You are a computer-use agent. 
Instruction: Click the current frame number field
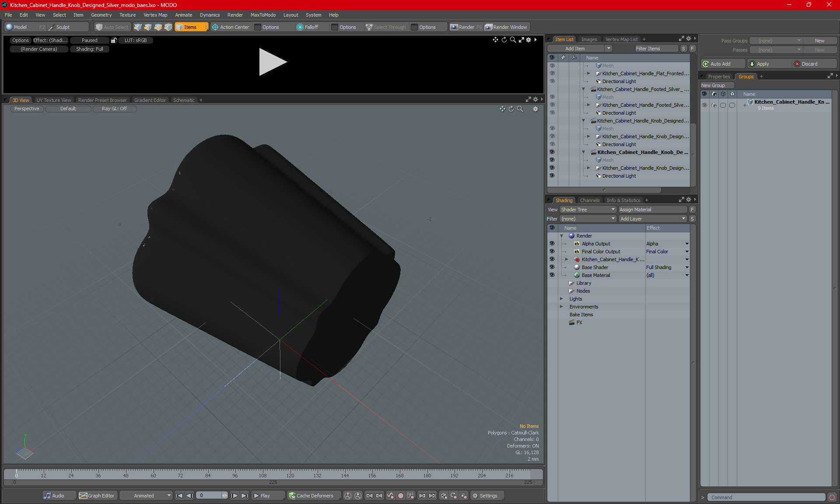point(209,496)
